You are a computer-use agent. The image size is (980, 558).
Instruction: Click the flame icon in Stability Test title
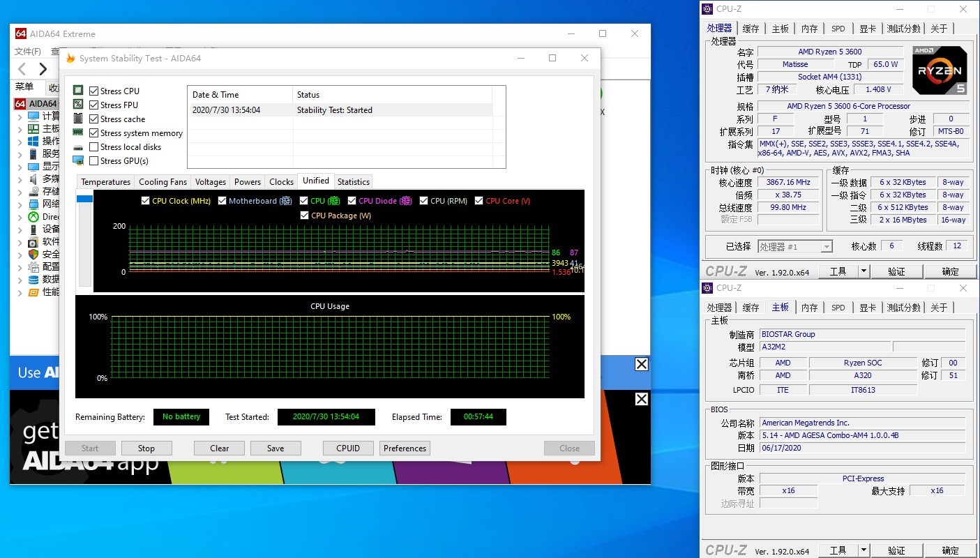coord(70,58)
